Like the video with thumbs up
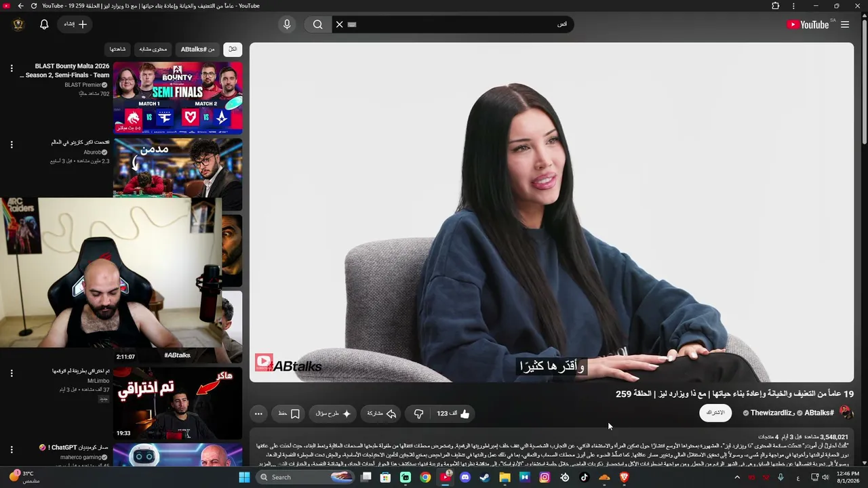868x488 pixels. 453,413
